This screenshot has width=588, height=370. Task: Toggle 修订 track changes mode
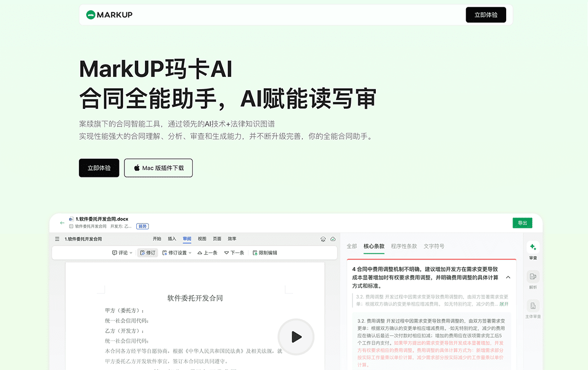click(147, 252)
